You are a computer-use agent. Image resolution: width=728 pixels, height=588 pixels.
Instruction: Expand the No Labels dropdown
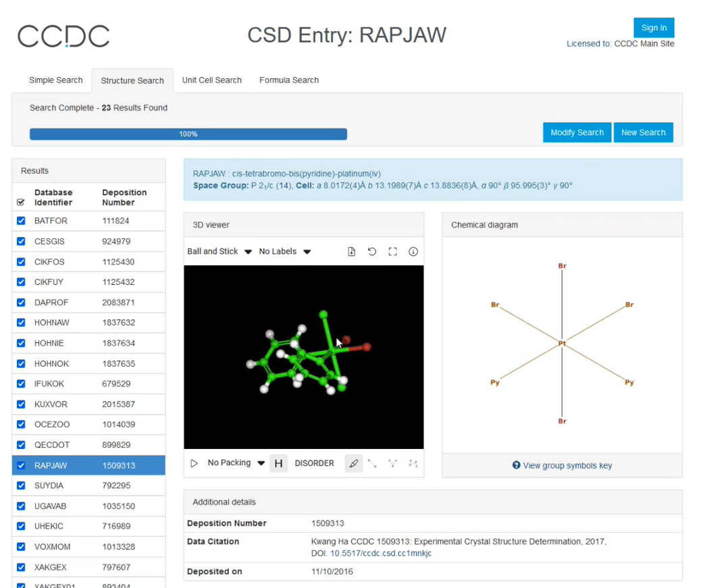click(x=284, y=252)
